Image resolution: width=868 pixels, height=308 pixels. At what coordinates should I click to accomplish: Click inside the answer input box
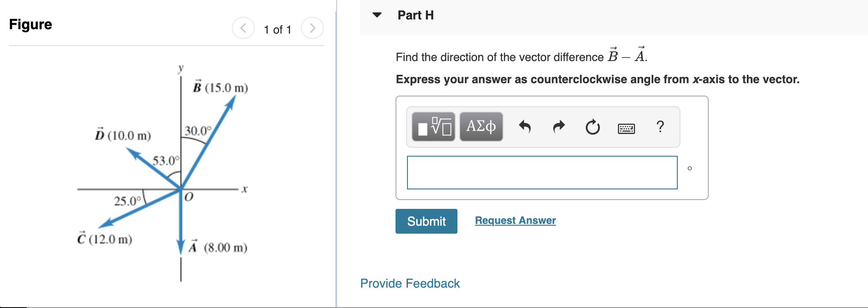(542, 173)
